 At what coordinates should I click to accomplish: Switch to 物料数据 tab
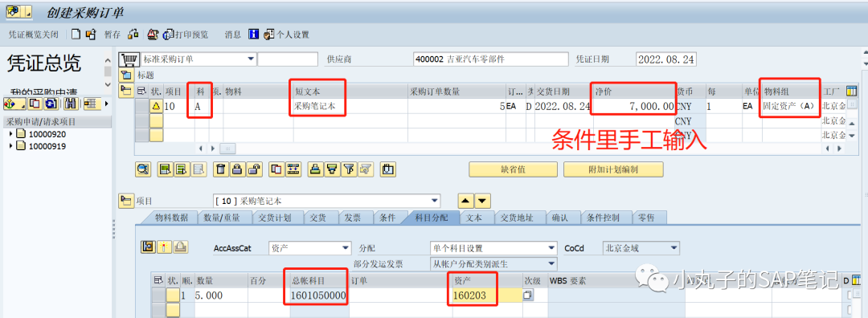[x=171, y=218]
